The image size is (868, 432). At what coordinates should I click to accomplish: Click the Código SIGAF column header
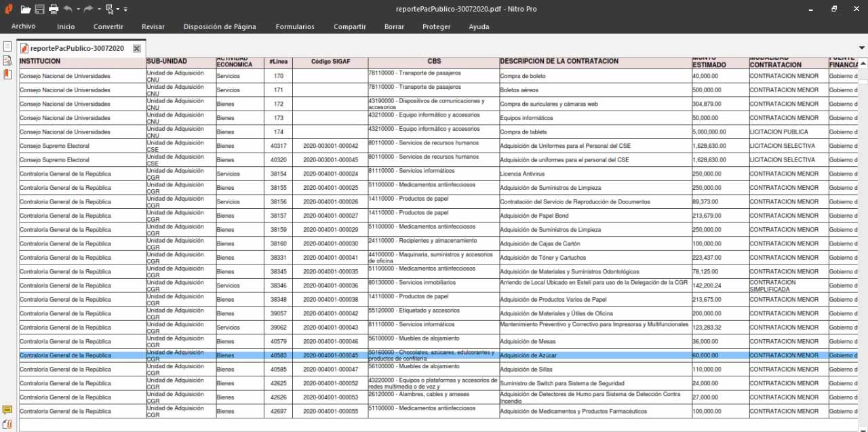click(x=330, y=62)
